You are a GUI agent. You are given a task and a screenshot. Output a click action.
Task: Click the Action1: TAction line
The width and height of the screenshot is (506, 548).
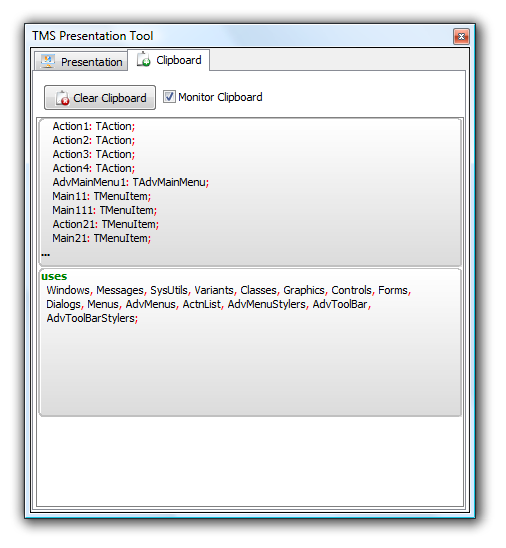click(x=94, y=126)
